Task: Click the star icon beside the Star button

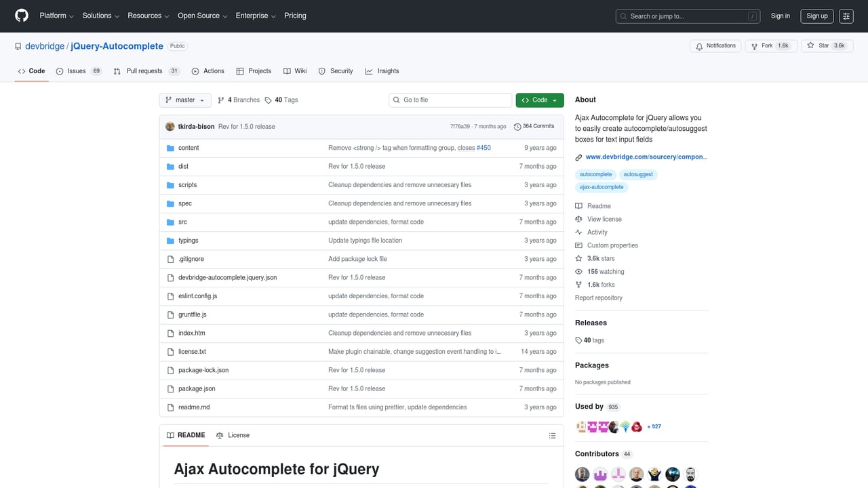Action: 810,45
